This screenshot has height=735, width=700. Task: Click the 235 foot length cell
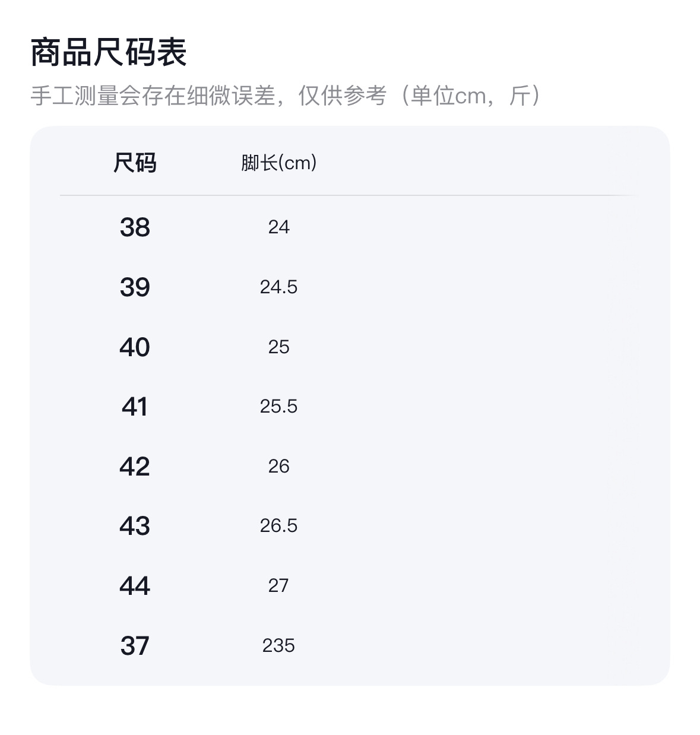click(x=278, y=646)
